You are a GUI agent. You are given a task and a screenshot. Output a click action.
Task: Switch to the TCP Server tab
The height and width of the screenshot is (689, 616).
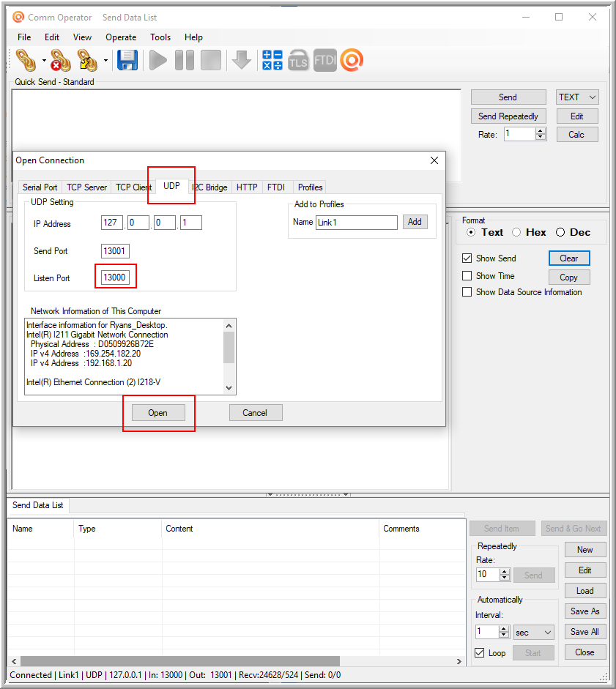tap(86, 187)
